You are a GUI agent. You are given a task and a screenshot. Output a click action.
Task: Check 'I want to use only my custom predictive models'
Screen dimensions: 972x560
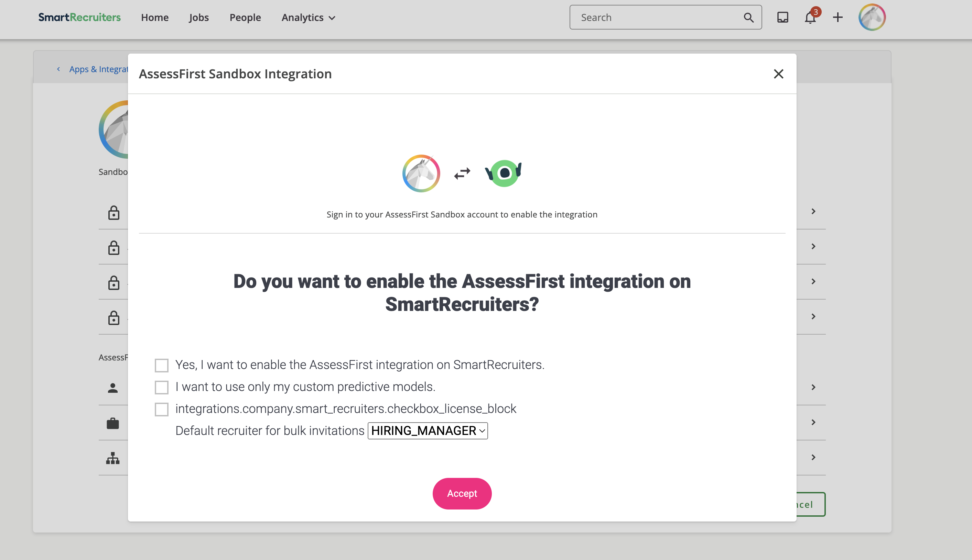tap(161, 387)
